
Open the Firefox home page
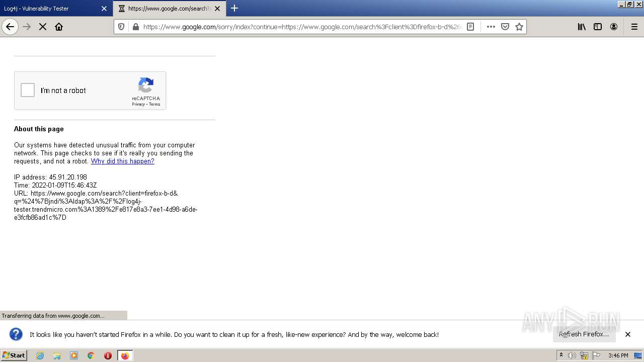[59, 27]
